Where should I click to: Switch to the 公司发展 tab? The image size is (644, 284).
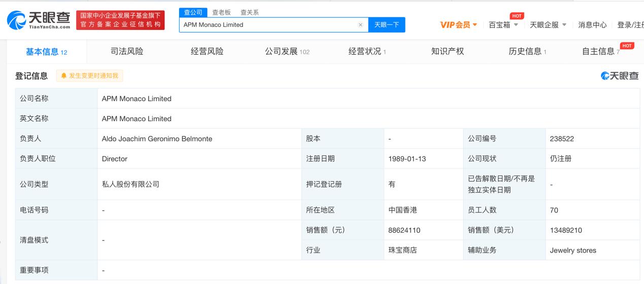point(287,52)
